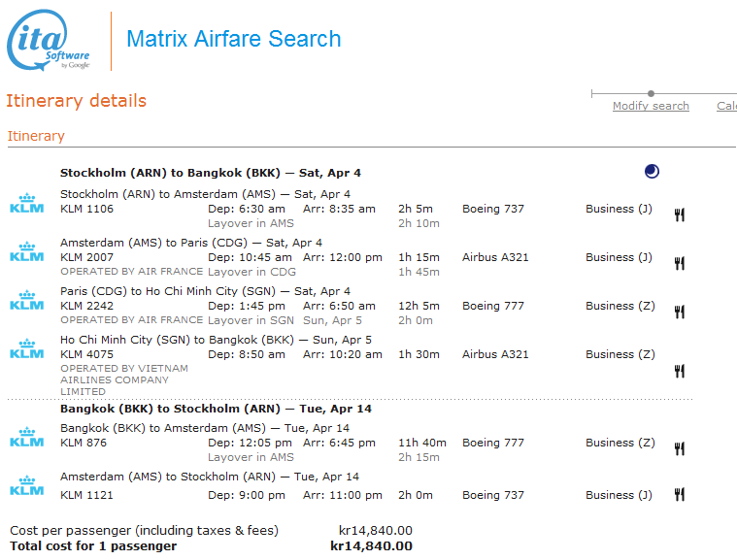Viewport: 737px width, 560px height.
Task: Click KLM logo for flight KLM 876
Action: coord(26,437)
